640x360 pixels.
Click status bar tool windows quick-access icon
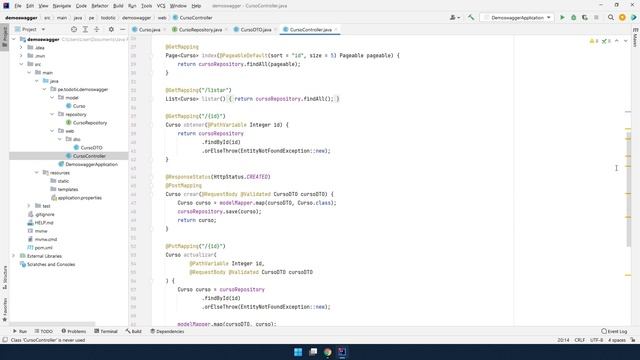point(5,340)
